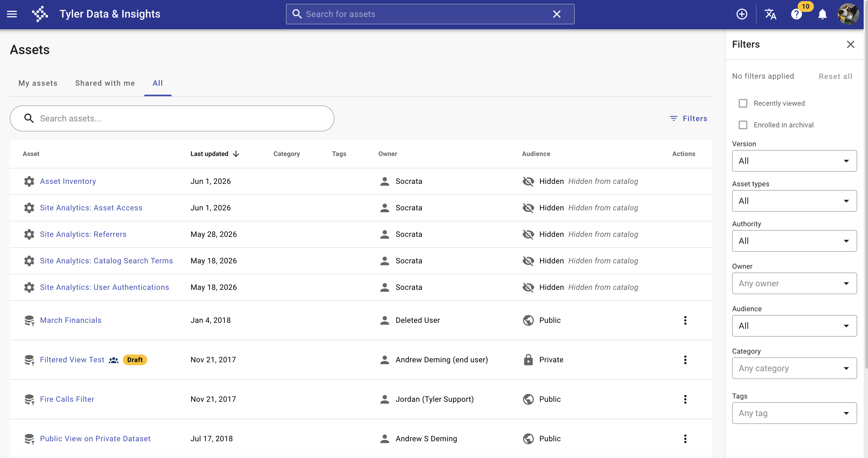Open Public View on Private Dataset link
Viewport: 868px width, 458px height.
95,439
